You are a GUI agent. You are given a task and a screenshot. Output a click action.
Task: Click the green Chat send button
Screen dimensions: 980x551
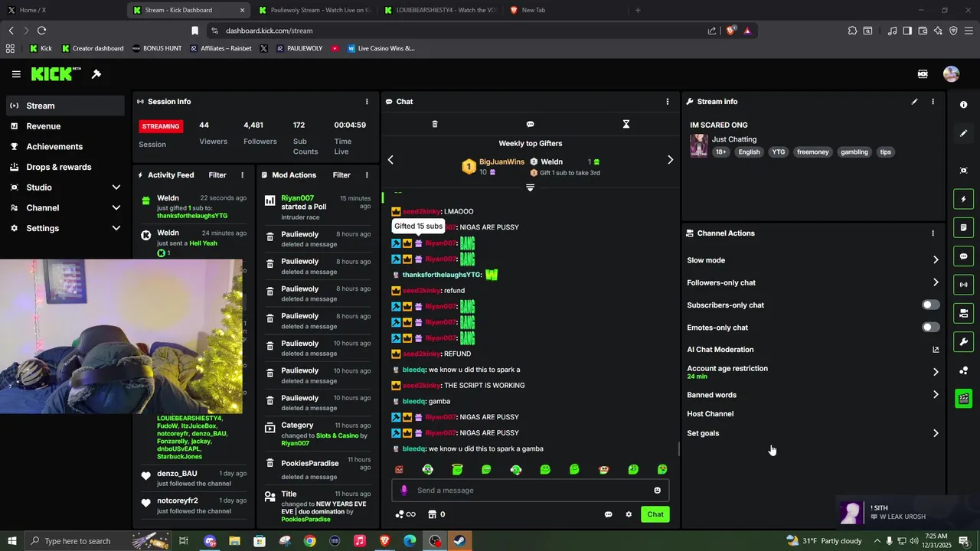(x=655, y=514)
